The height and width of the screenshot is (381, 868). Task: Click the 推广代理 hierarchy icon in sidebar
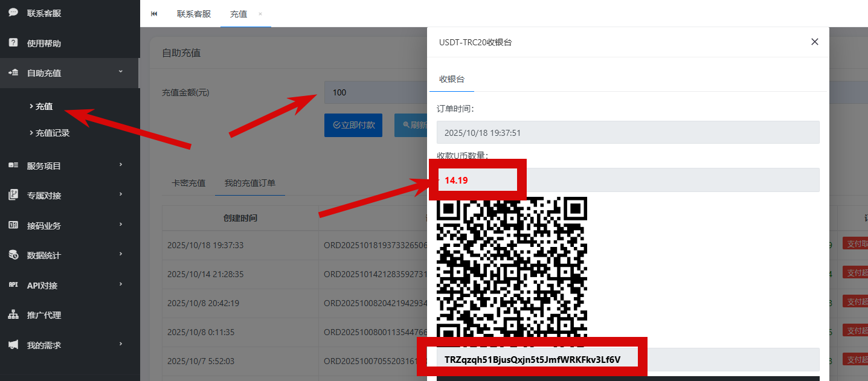(13, 315)
